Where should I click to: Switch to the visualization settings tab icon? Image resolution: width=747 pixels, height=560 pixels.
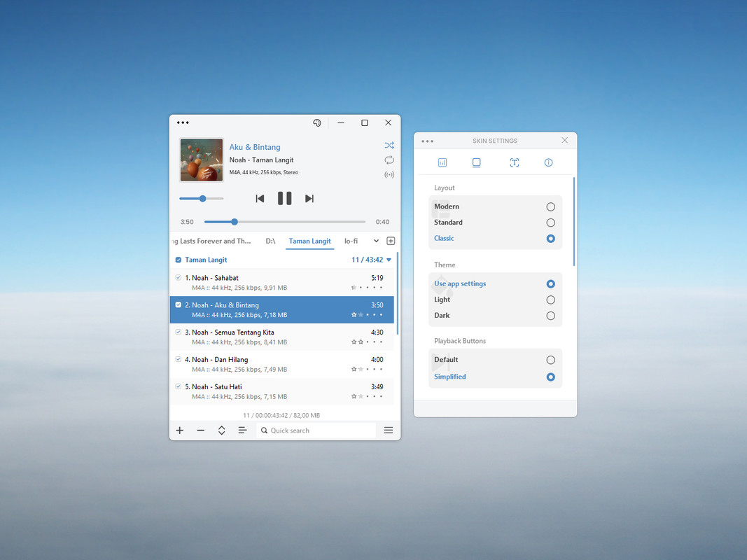(x=442, y=163)
